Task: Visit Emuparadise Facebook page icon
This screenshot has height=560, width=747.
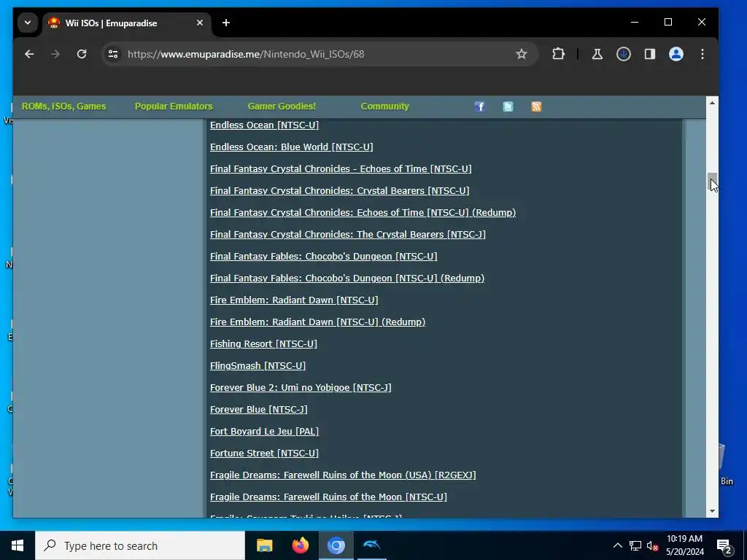Action: [479, 106]
